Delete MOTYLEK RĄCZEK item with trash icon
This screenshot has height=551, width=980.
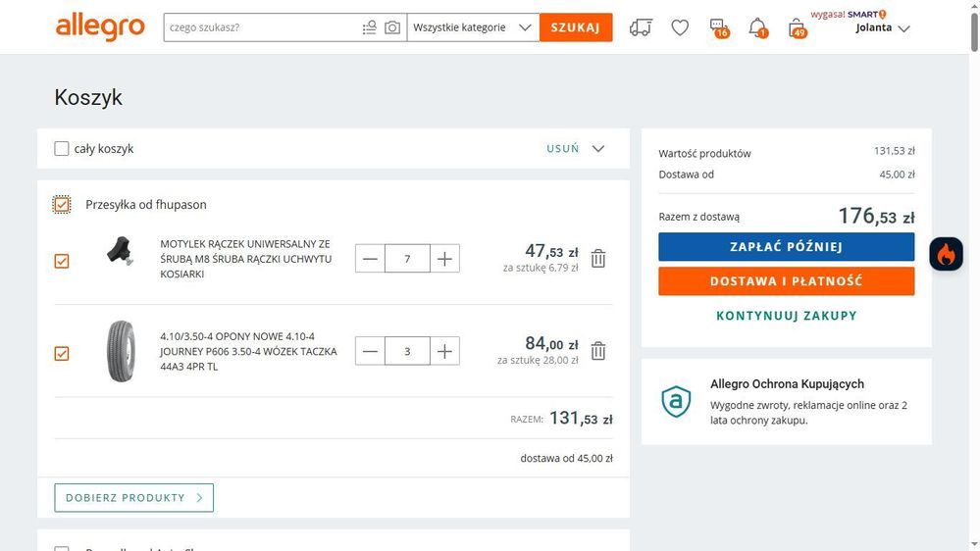[598, 259]
